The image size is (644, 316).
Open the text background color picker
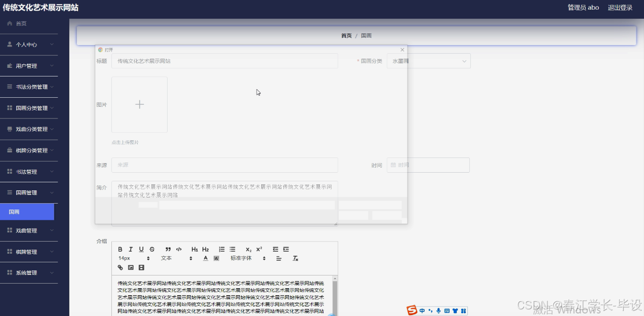tap(216, 258)
